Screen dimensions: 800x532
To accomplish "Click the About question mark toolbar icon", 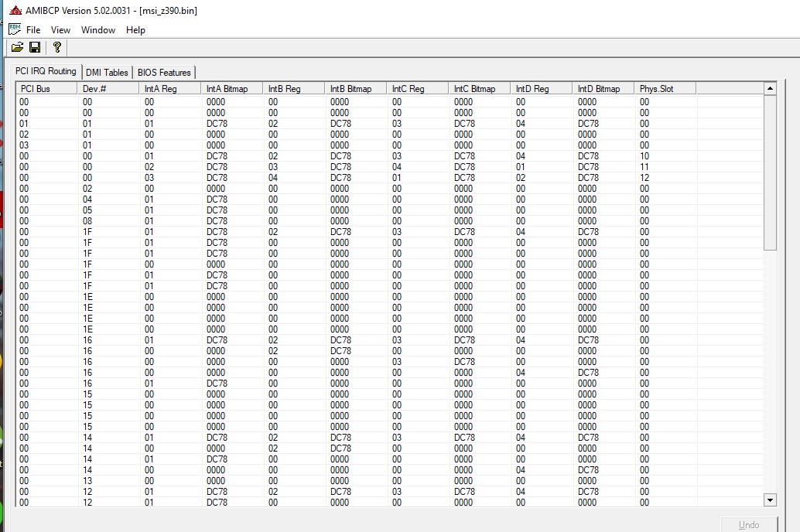I will coord(57,47).
